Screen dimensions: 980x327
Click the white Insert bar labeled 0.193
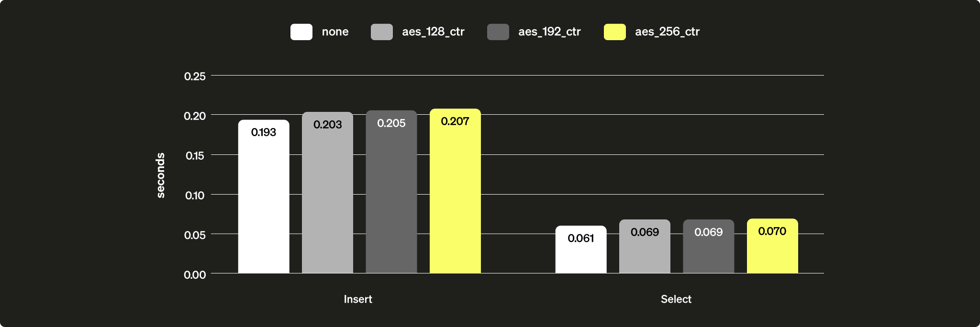point(264,201)
